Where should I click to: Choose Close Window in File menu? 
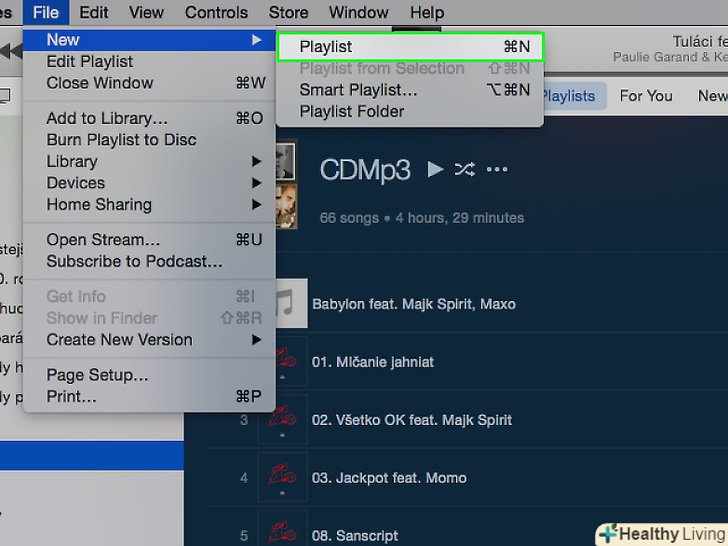[149, 83]
